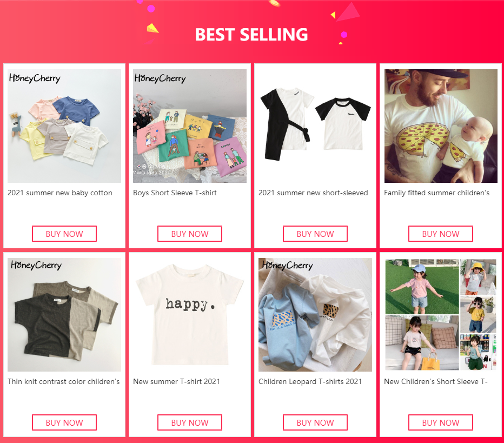The image size is (504, 443).
Task: Open the 'happy.' white T-shirt image
Action: click(190, 315)
